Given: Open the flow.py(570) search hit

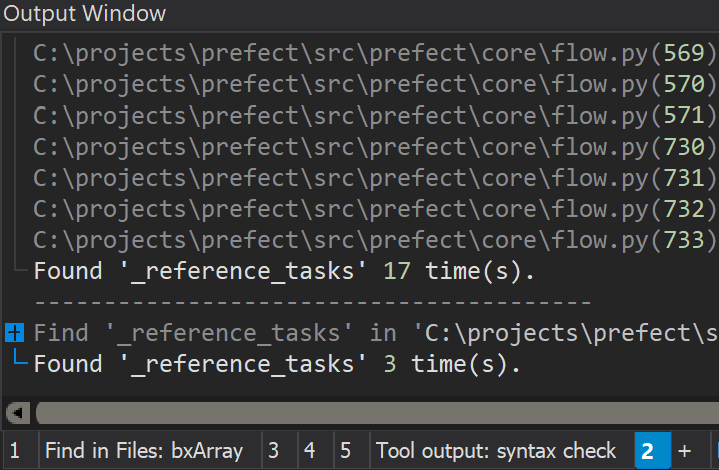Looking at the screenshot, I should 374,84.
